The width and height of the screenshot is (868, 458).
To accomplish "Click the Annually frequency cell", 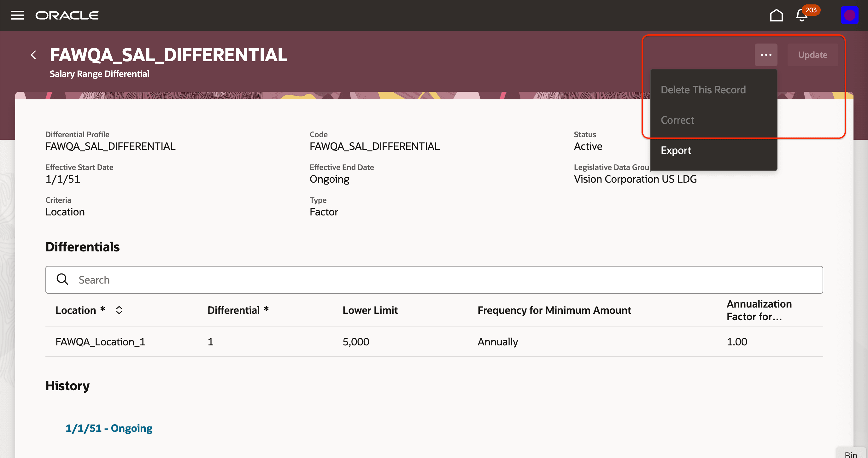I will pyautogui.click(x=497, y=341).
